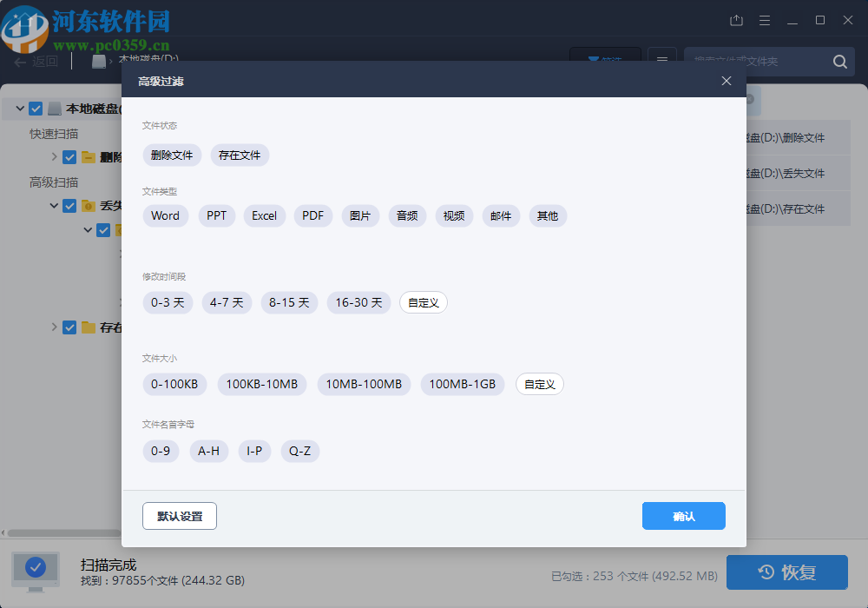
Task: Filter by Word file type
Action: click(x=166, y=216)
